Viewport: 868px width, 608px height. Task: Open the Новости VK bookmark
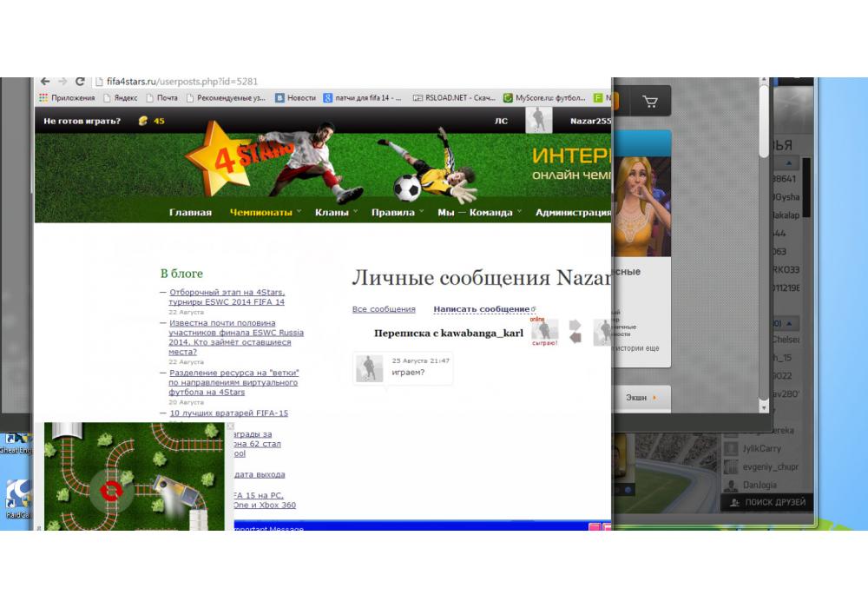click(296, 98)
